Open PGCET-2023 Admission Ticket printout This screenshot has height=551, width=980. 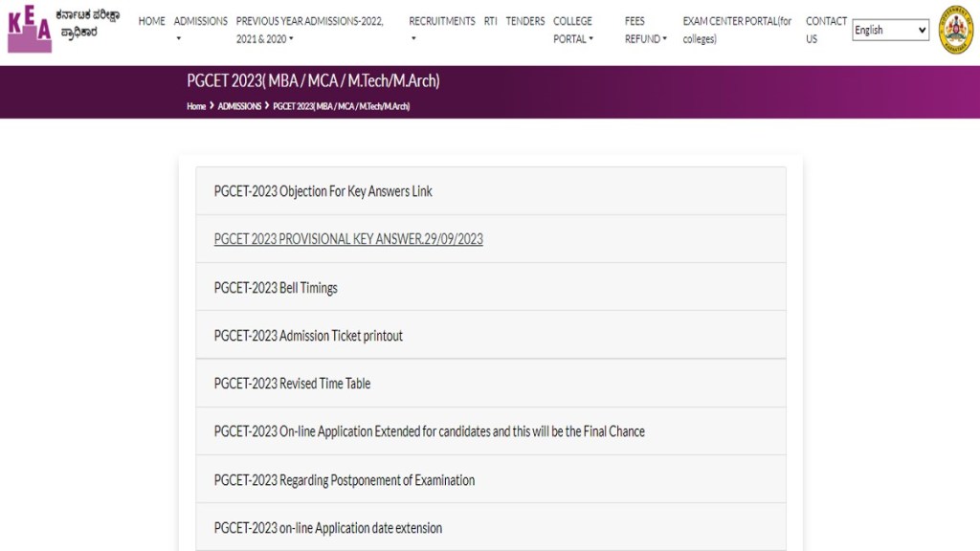pyautogui.click(x=308, y=336)
